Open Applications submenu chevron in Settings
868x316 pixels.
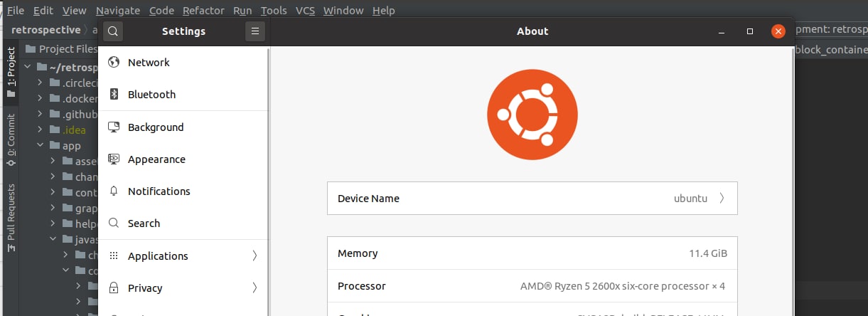coord(254,256)
